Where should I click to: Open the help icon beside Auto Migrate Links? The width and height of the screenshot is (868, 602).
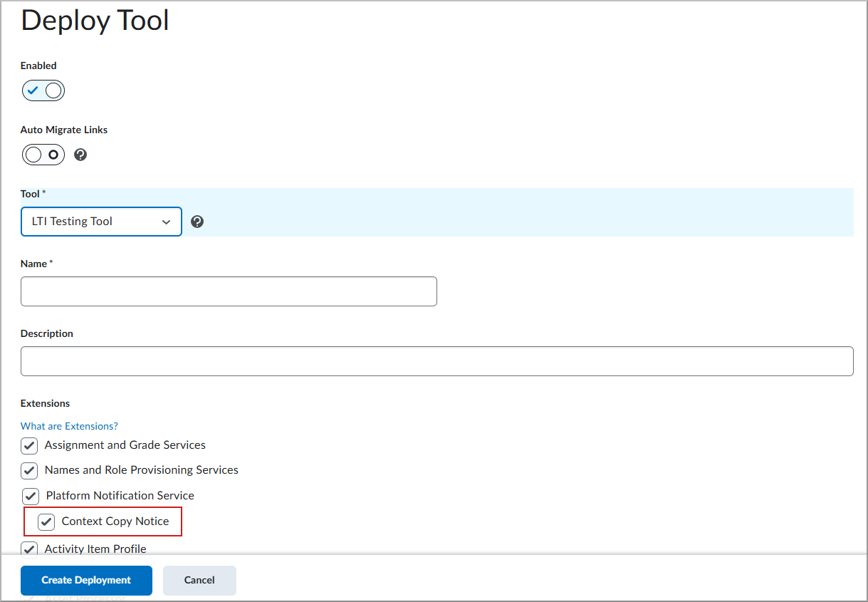click(80, 155)
